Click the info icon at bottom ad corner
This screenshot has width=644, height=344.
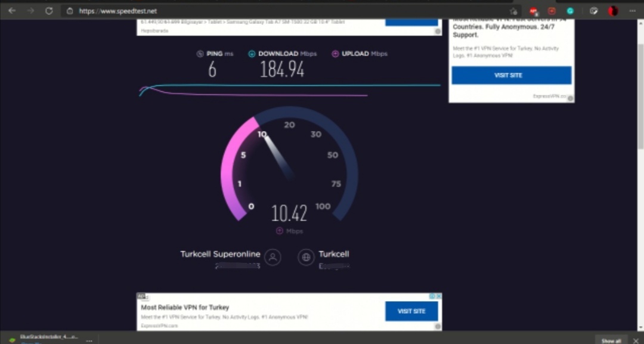[x=438, y=327]
